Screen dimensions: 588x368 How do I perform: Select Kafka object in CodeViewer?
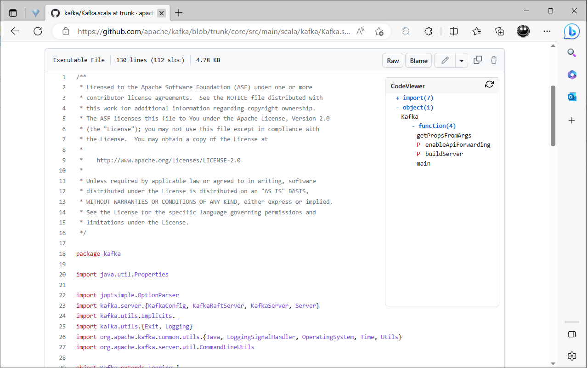click(410, 117)
